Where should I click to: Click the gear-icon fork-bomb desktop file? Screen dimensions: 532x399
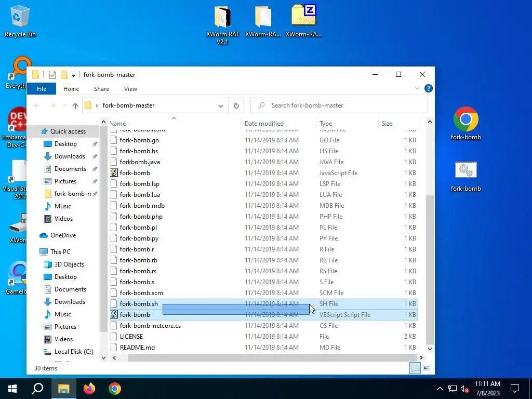point(465,176)
